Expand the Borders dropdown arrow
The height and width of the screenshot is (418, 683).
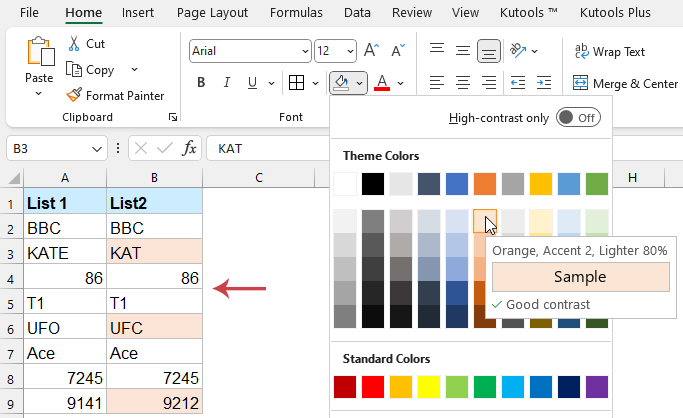point(315,83)
